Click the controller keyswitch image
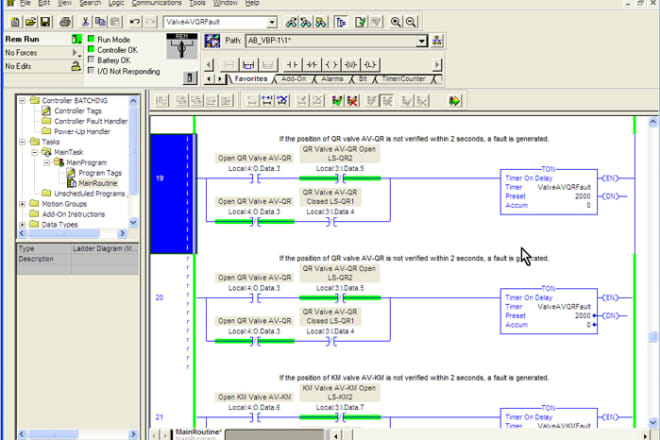This screenshot has width=660, height=440. tap(181, 46)
